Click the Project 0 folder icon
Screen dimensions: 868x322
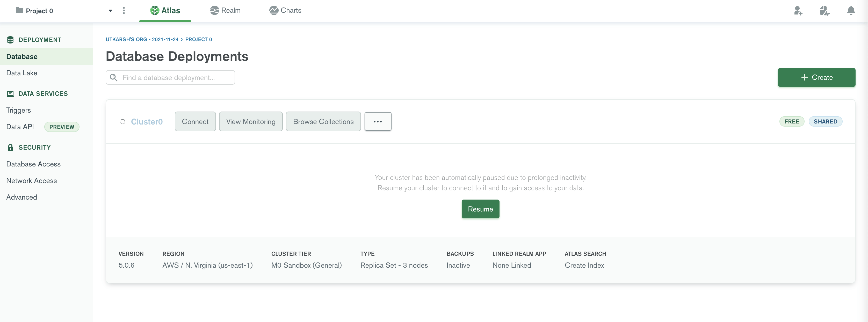point(19,10)
